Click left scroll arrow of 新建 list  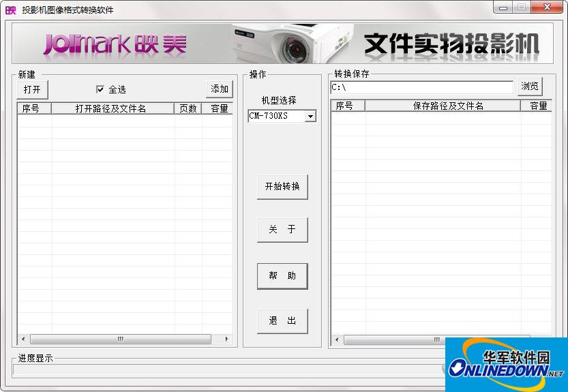pyautogui.click(x=24, y=339)
